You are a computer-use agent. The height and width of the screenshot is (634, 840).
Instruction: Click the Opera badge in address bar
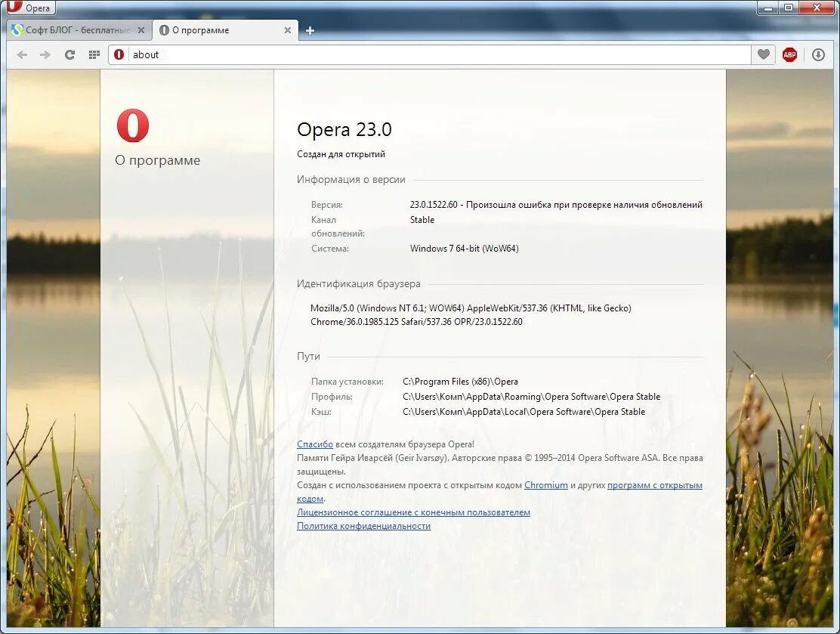coord(119,54)
